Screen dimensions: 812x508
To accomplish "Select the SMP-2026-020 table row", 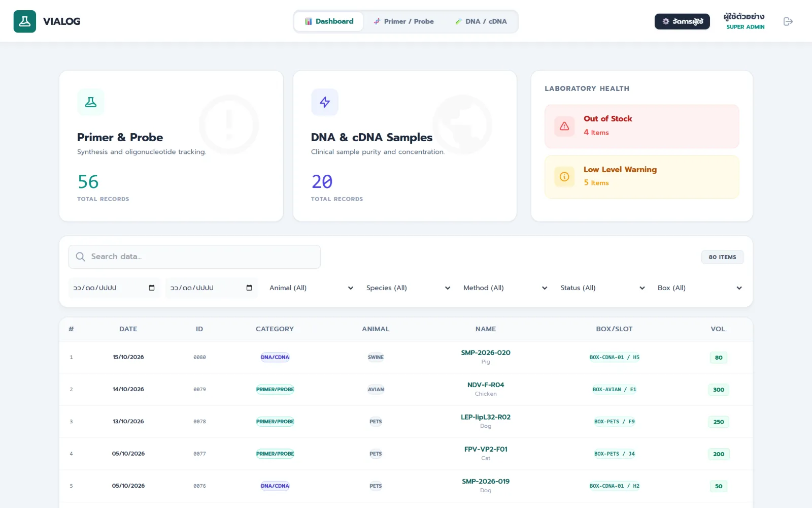I will (x=406, y=357).
